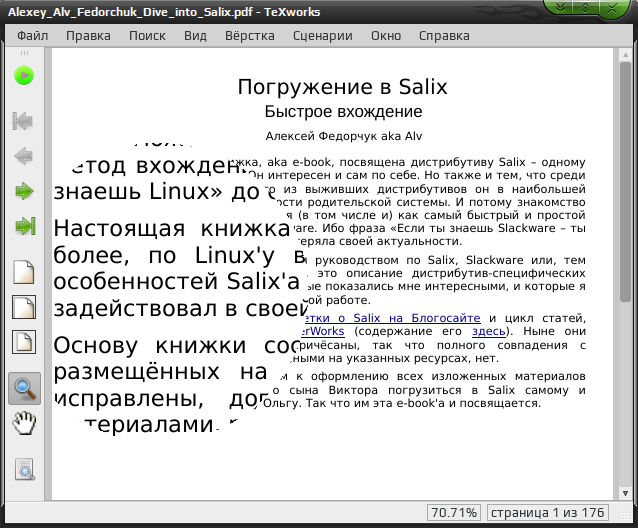Click the title 'Погружение в Salix'
The width and height of the screenshot is (638, 528).
[342, 87]
